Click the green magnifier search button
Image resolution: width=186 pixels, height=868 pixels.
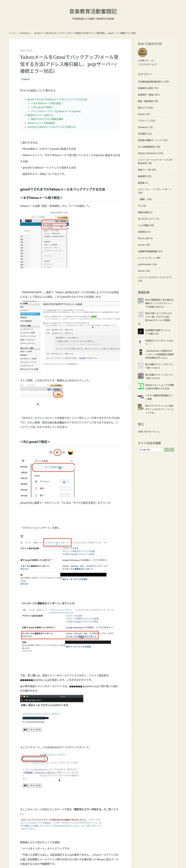169,449
